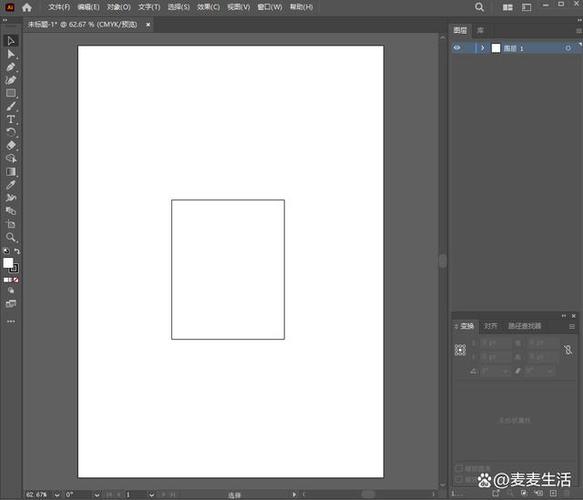Check the first checkbox at Transform panel bottom
The width and height of the screenshot is (583, 500).
[459, 468]
